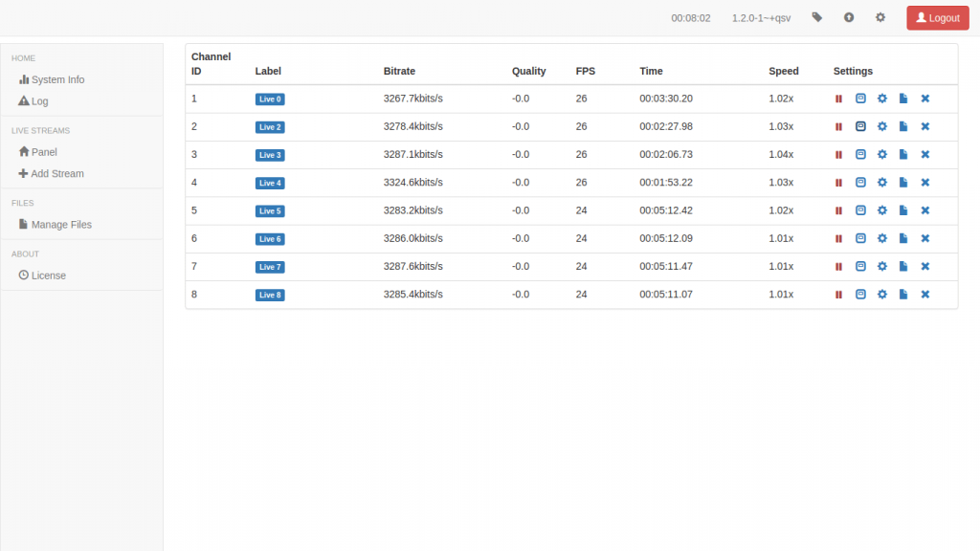Open Manage Files in the sidebar

click(x=61, y=225)
